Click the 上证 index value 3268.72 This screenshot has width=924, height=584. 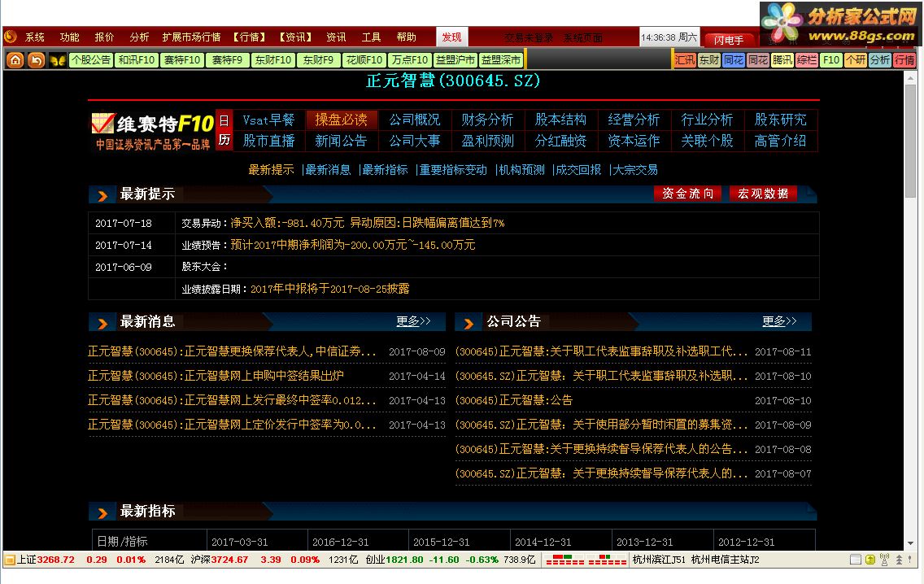click(56, 560)
